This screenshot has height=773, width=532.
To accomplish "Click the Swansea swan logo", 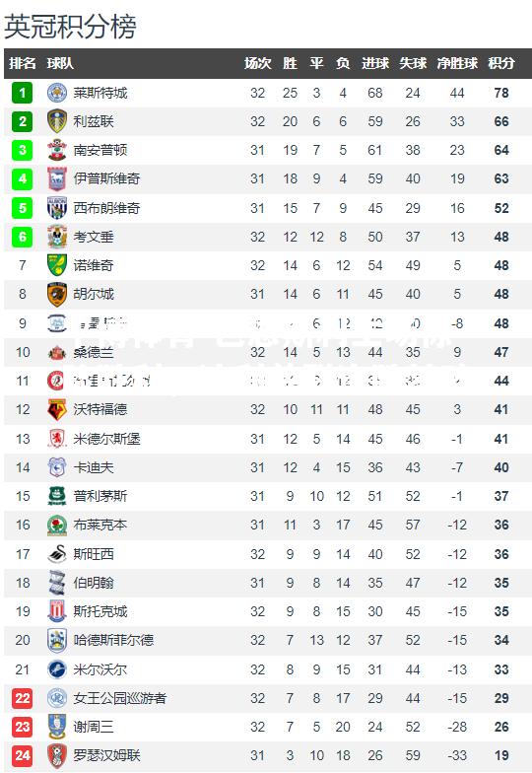I will coord(57,554).
